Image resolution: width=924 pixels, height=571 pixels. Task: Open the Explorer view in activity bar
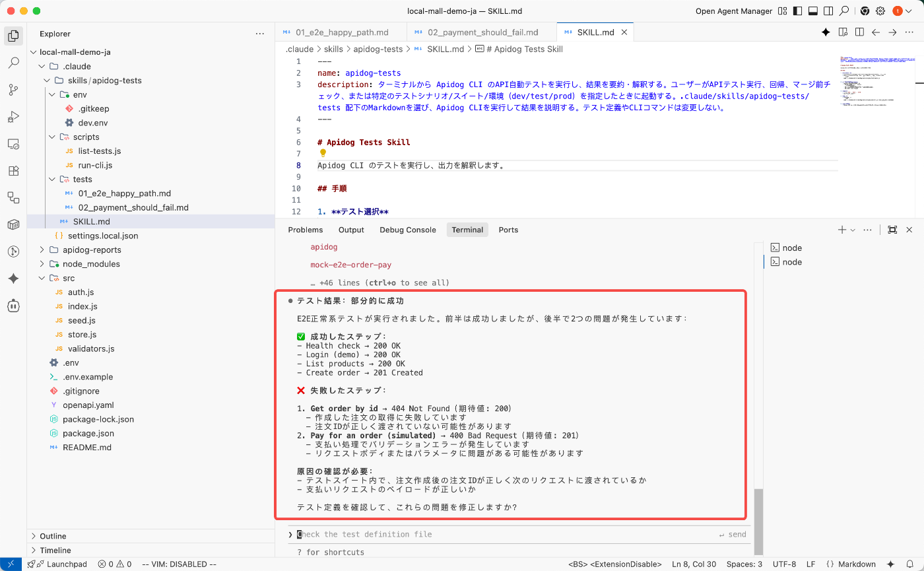[13, 36]
